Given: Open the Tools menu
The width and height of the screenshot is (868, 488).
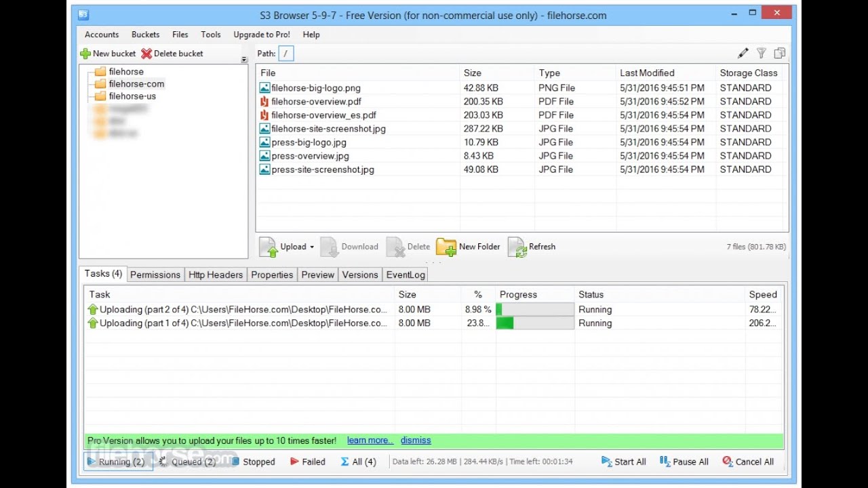Looking at the screenshot, I should [x=211, y=35].
